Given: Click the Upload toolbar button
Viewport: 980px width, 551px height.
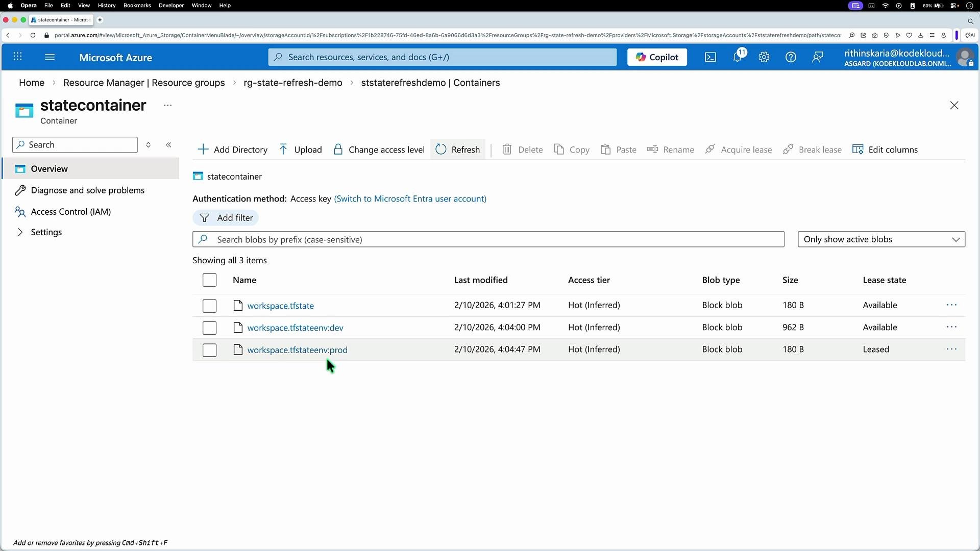Looking at the screenshot, I should [x=301, y=149].
